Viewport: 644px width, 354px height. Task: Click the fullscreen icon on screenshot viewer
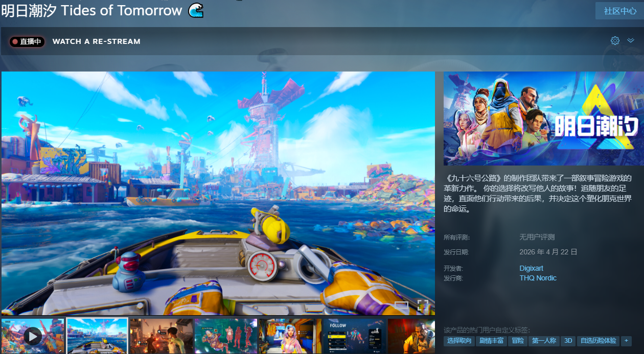click(423, 305)
